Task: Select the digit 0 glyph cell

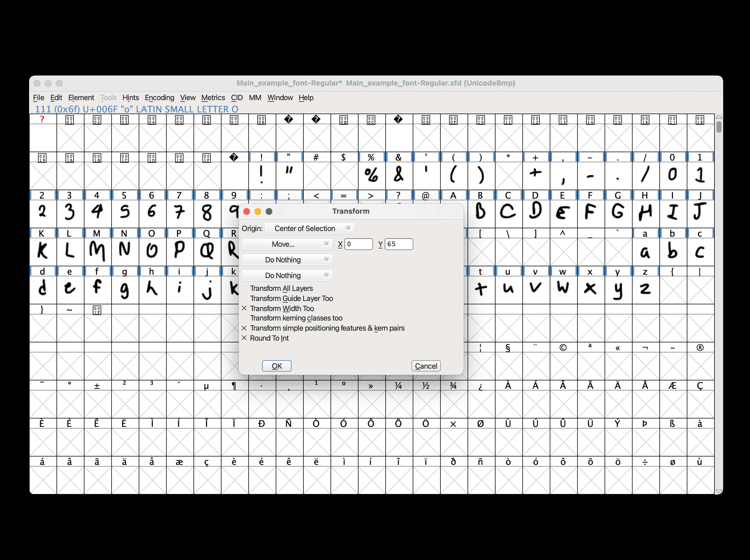Action: [x=673, y=176]
